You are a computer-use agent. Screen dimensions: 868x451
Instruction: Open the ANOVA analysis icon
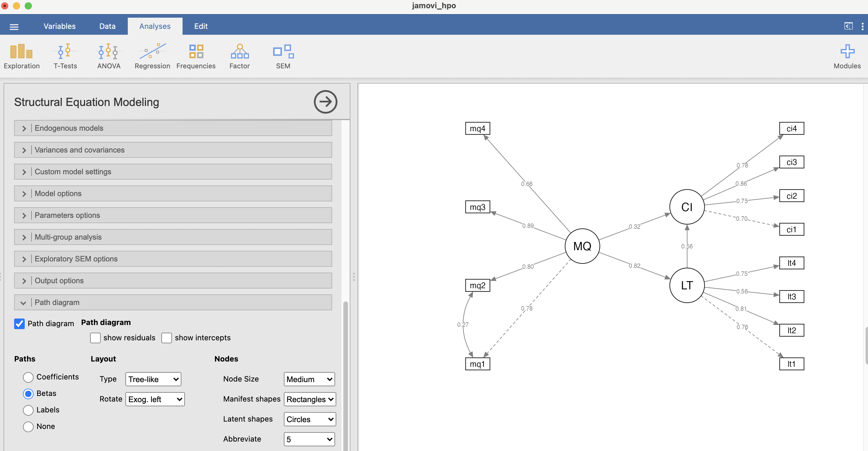pos(108,56)
